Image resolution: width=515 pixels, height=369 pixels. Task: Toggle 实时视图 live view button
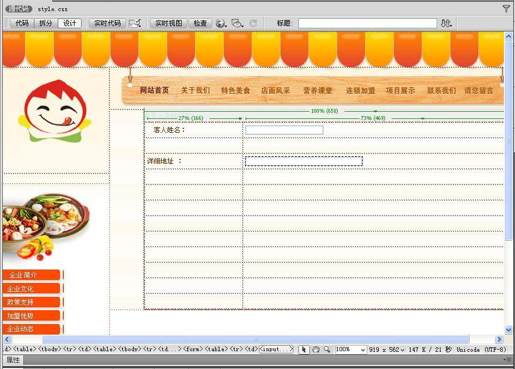(x=169, y=23)
